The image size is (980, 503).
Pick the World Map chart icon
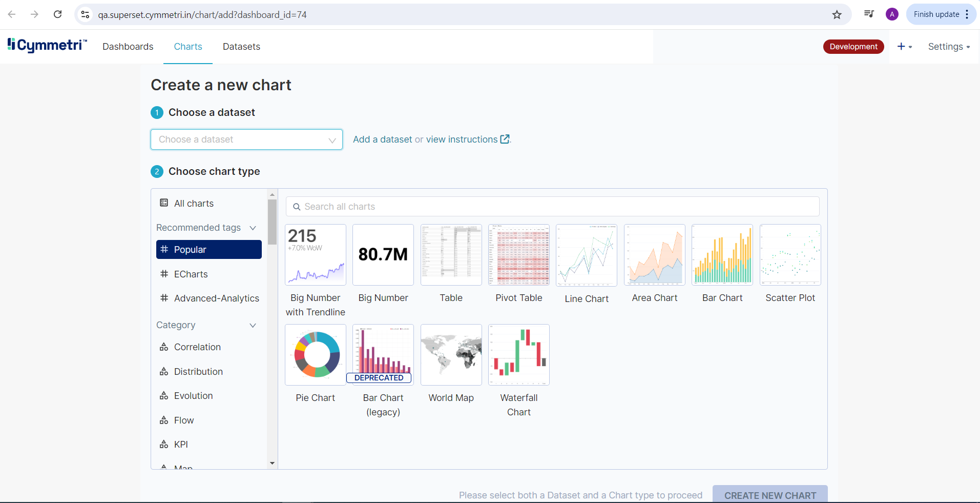(451, 355)
